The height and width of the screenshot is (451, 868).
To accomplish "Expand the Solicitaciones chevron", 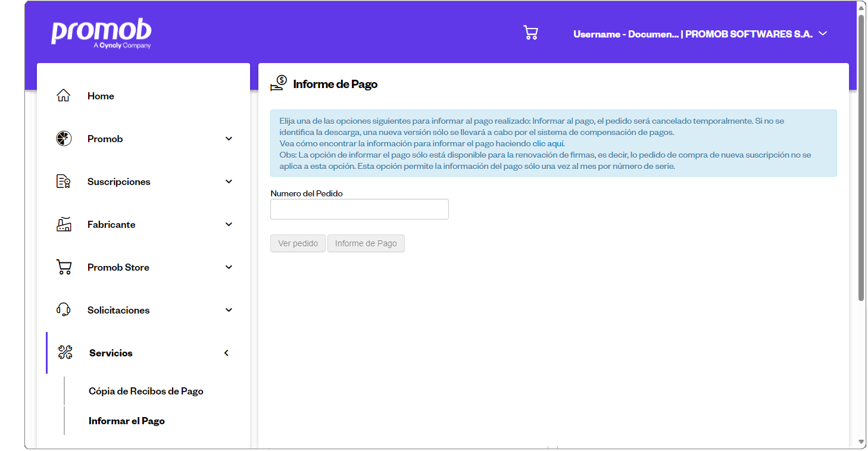I will coord(229,310).
